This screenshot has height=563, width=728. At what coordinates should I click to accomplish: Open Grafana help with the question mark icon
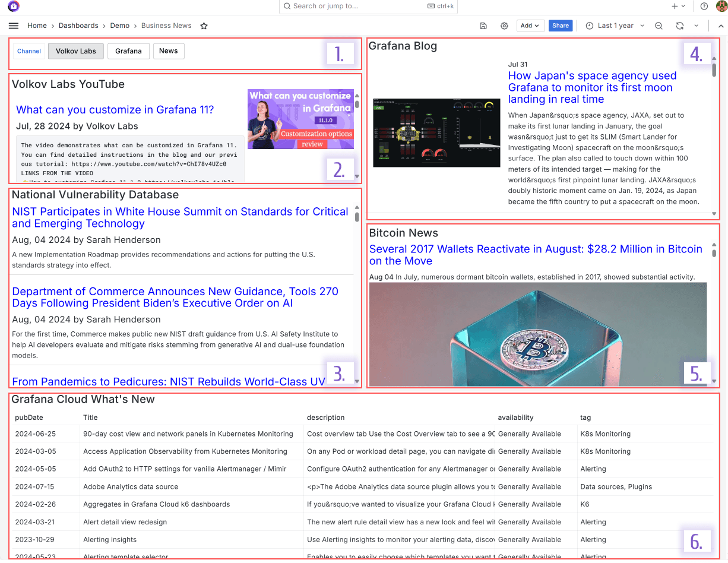pyautogui.click(x=704, y=7)
